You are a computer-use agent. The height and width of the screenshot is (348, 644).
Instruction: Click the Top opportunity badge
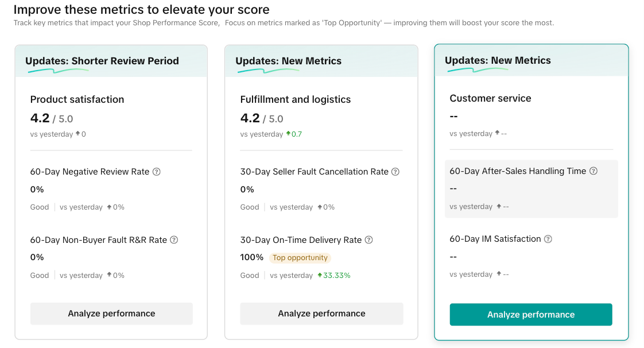pos(300,258)
